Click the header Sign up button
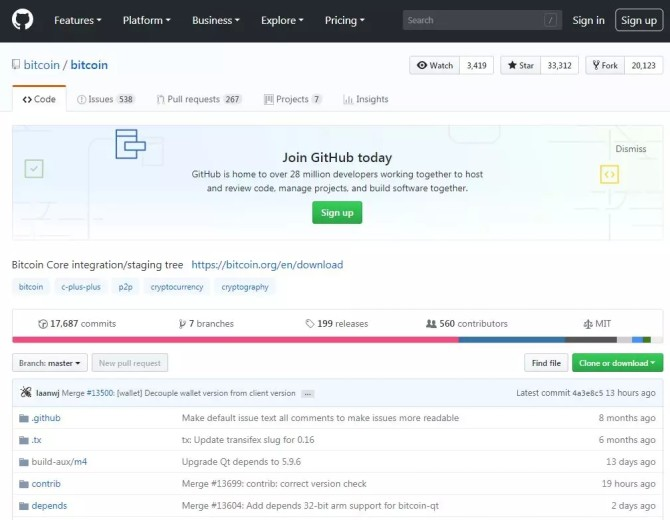 (x=639, y=20)
